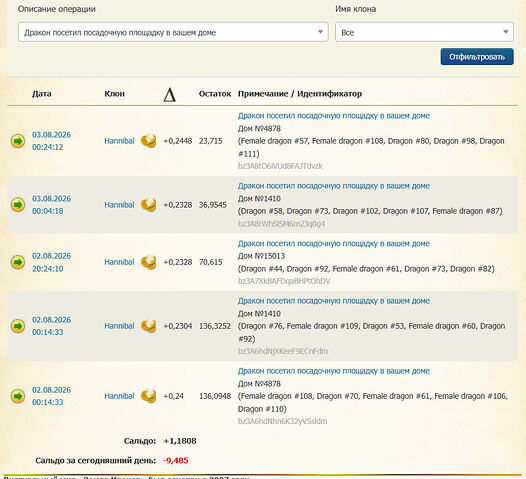Click gold coins icon next to +0,24
The image size is (526, 479).
[x=148, y=396]
